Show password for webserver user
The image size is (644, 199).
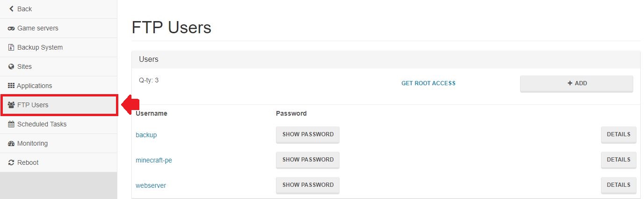308,185
